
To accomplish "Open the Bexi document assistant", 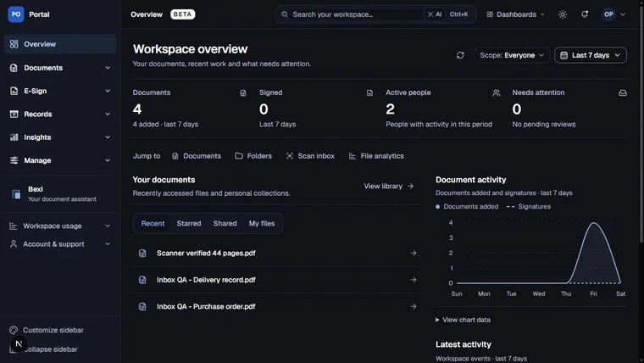I will 60,194.
